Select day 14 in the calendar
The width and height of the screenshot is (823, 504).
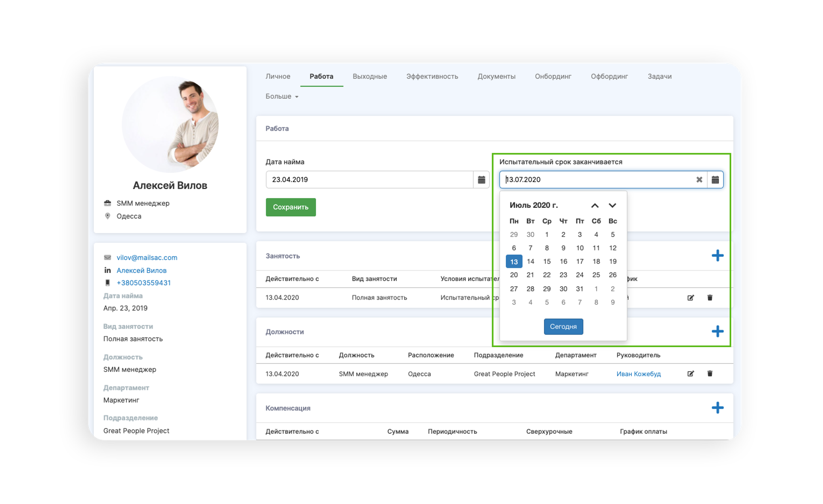point(530,261)
